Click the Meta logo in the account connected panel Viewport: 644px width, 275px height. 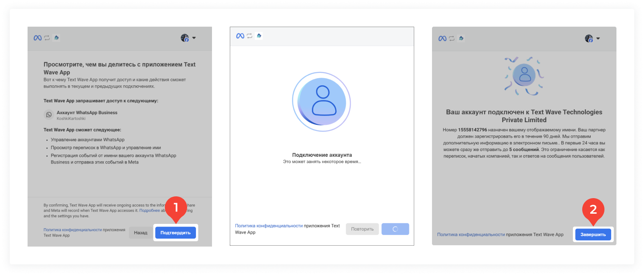(x=442, y=38)
